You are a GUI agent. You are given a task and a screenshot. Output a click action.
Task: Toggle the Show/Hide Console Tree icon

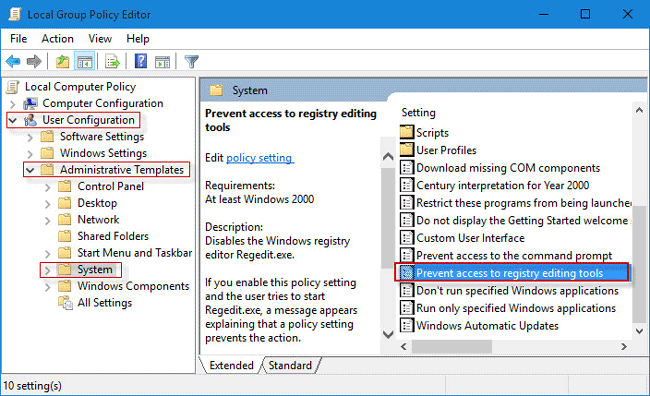tap(85, 62)
